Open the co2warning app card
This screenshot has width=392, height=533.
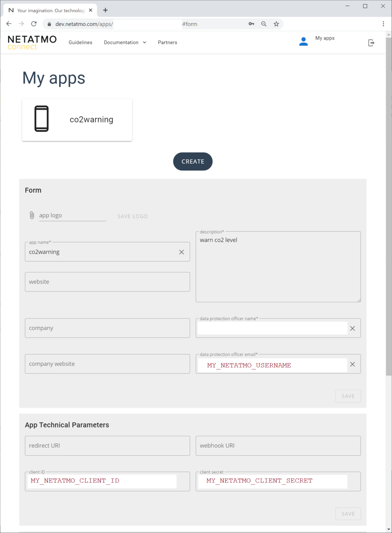pos(77,120)
